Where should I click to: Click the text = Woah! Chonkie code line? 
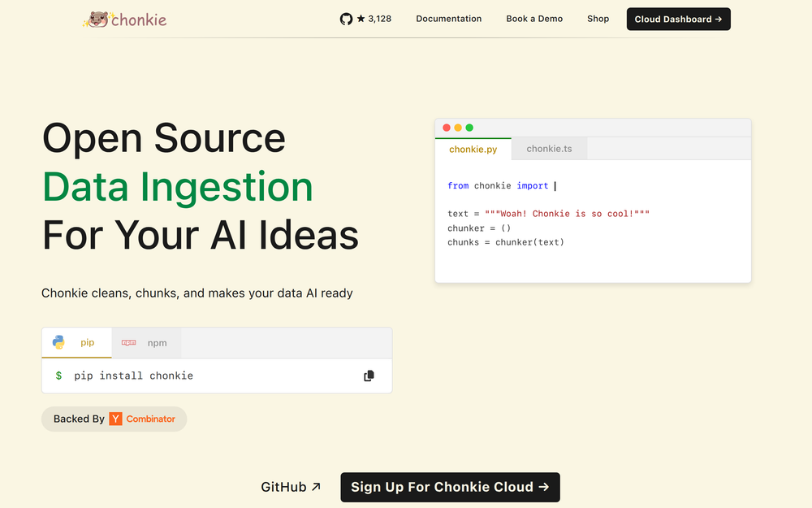(x=548, y=214)
